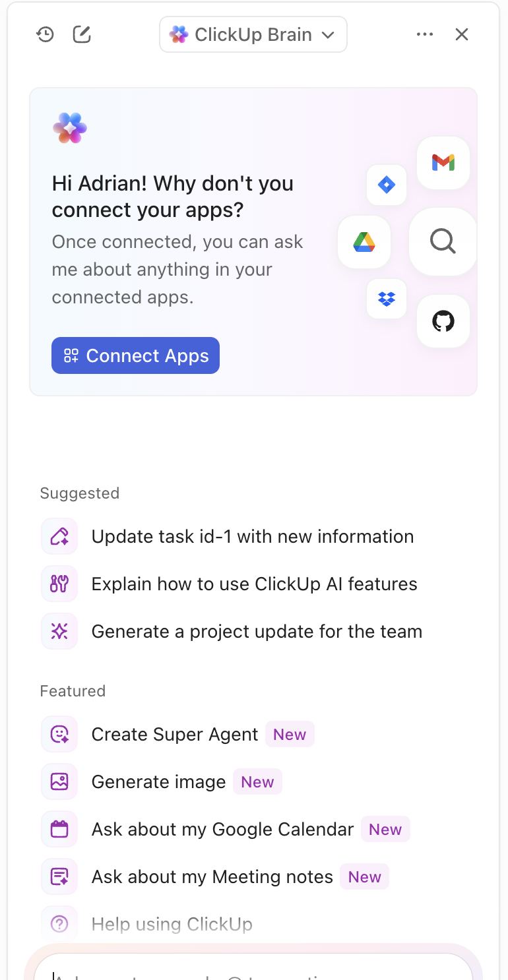Click the GitHub app icon
Screen dimensions: 508x980
tap(443, 321)
